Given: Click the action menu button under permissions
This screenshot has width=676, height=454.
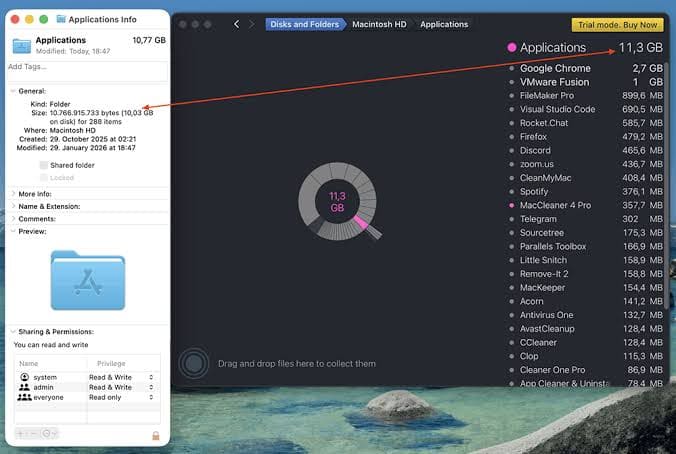Looking at the screenshot, I should click(49, 433).
